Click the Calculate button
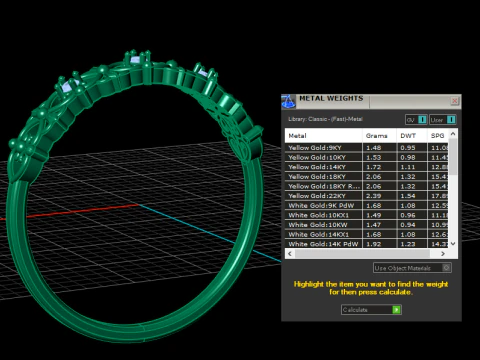480x360 pixels. pyautogui.click(x=371, y=310)
